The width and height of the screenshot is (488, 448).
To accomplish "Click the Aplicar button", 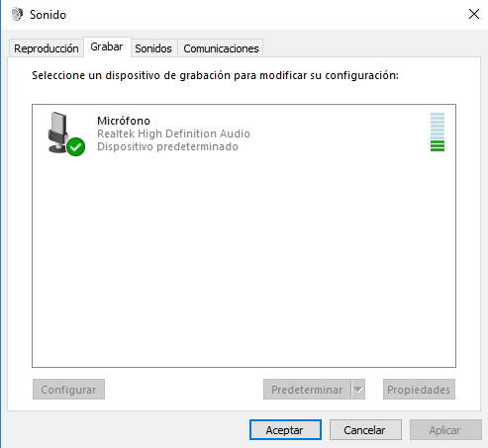I will (445, 430).
